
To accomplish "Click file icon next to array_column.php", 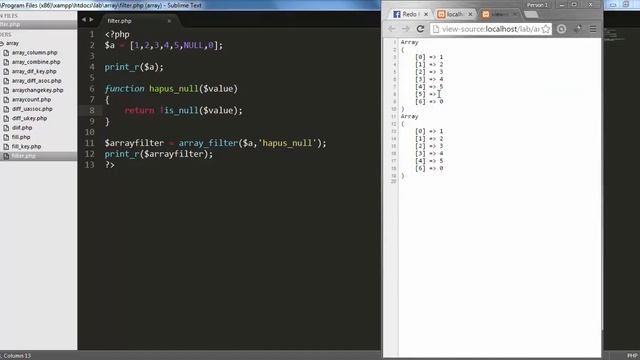I will point(6,53).
